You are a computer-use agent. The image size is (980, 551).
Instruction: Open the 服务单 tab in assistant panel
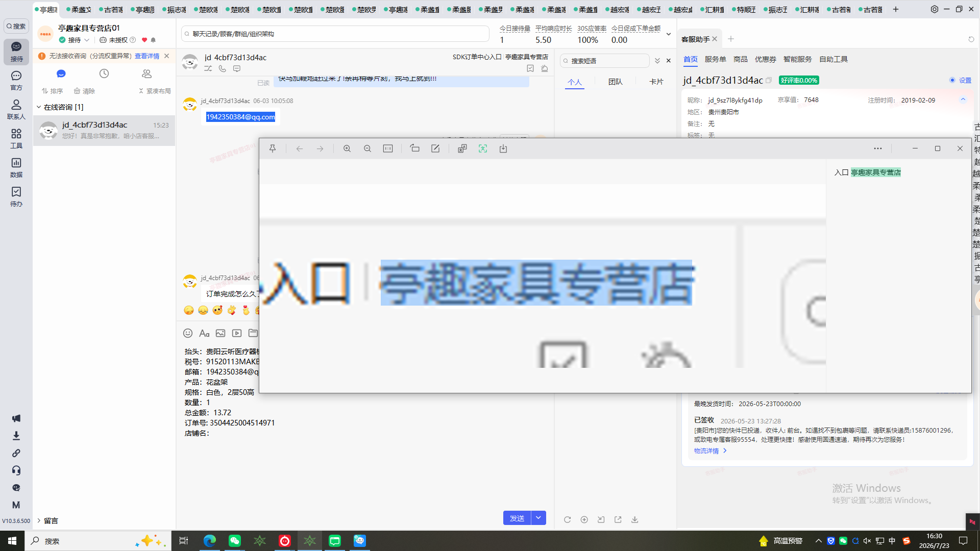click(716, 59)
